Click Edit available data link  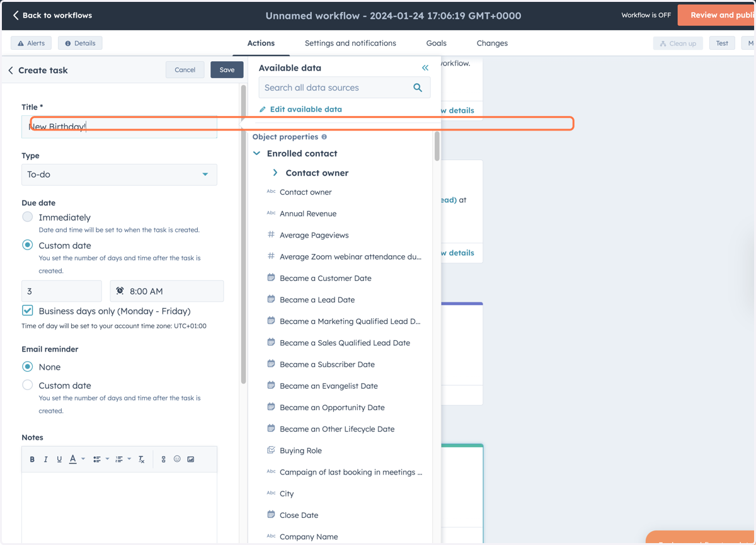(x=306, y=109)
